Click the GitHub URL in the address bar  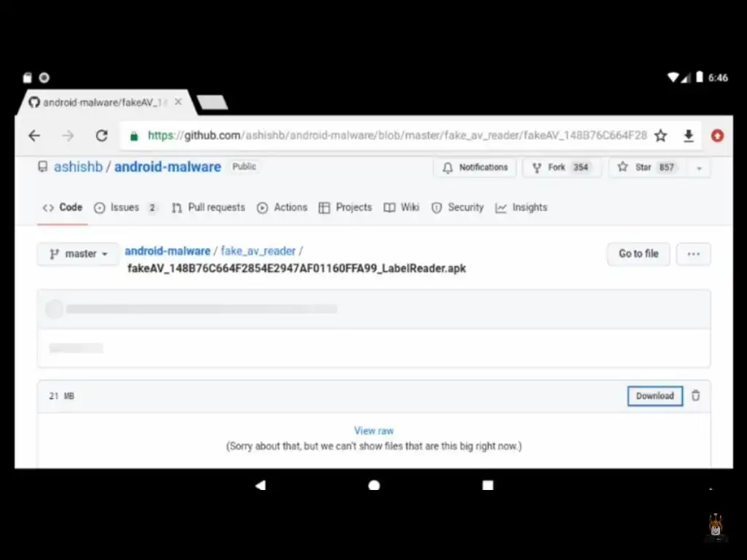[x=397, y=136]
